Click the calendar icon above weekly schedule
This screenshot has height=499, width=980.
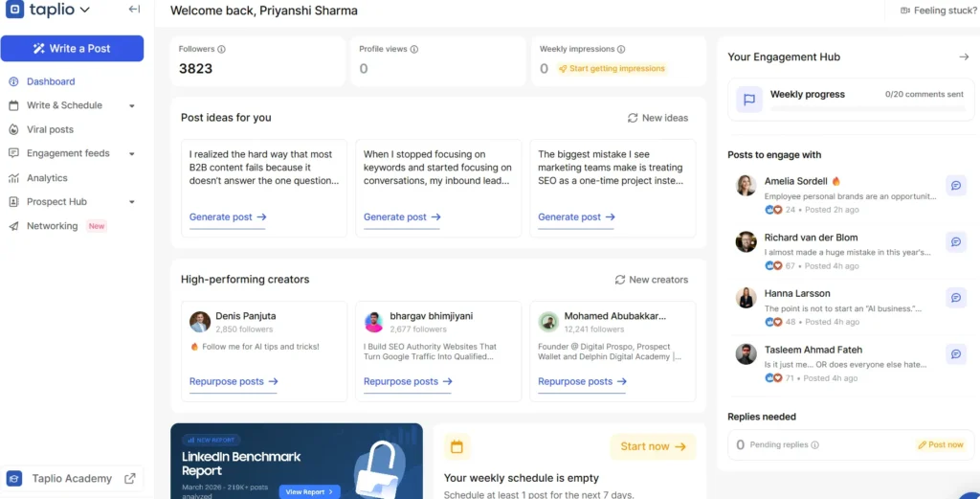[x=457, y=446]
